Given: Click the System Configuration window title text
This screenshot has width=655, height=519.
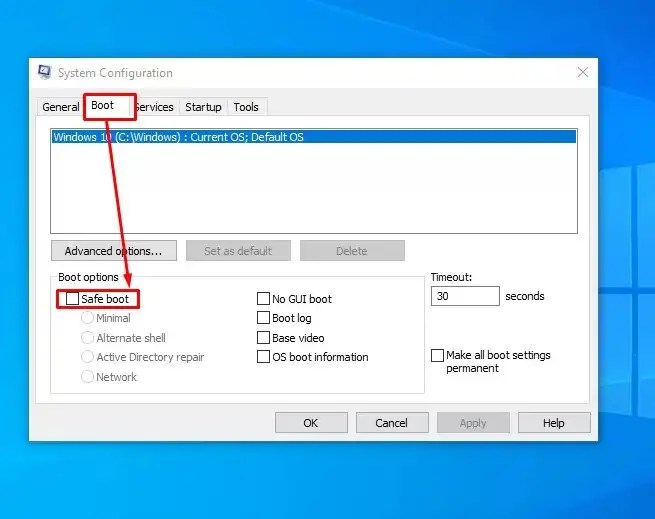Looking at the screenshot, I should (115, 73).
